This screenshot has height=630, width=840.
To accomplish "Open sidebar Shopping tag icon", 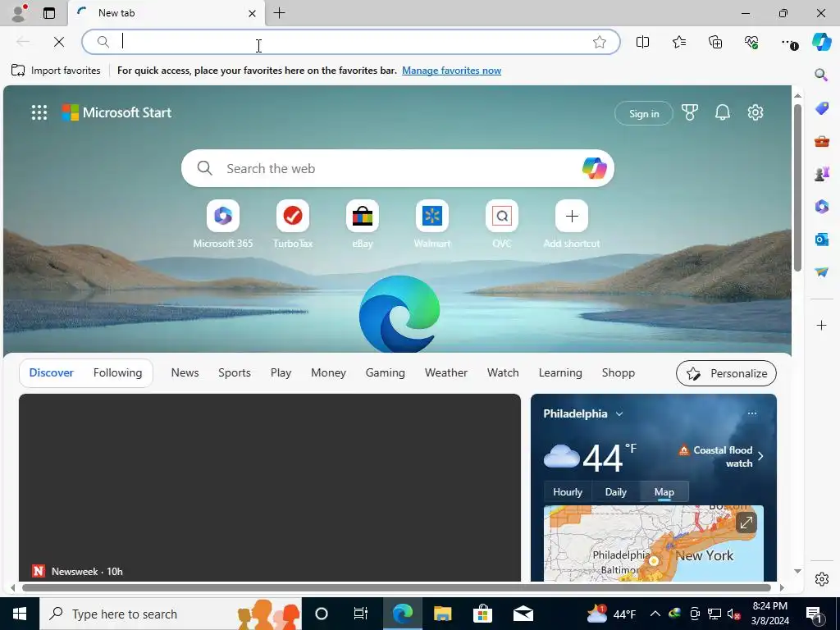I will [x=822, y=108].
